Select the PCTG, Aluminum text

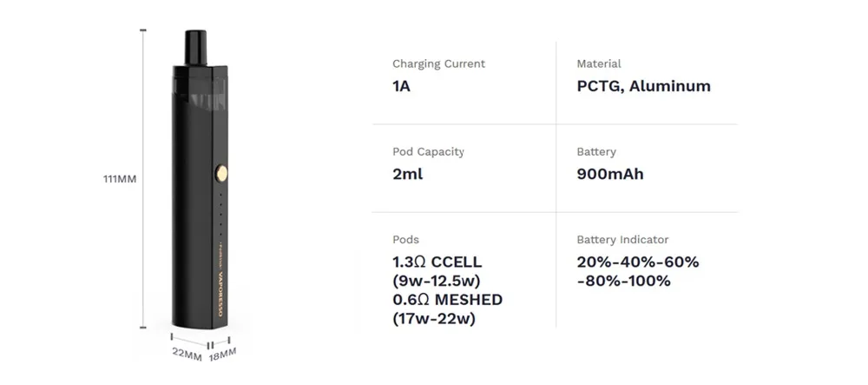coord(643,86)
